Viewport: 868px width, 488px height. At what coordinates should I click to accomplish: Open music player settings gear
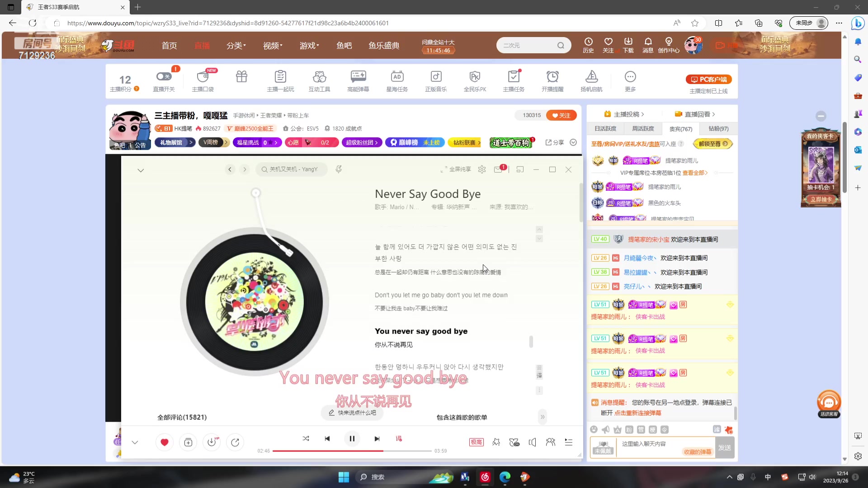click(x=482, y=169)
